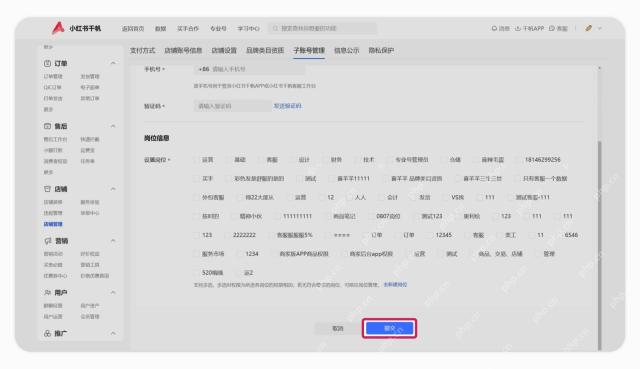Check the 基础 role checkbox
Viewport: 640px width, 369px height.
(229, 160)
